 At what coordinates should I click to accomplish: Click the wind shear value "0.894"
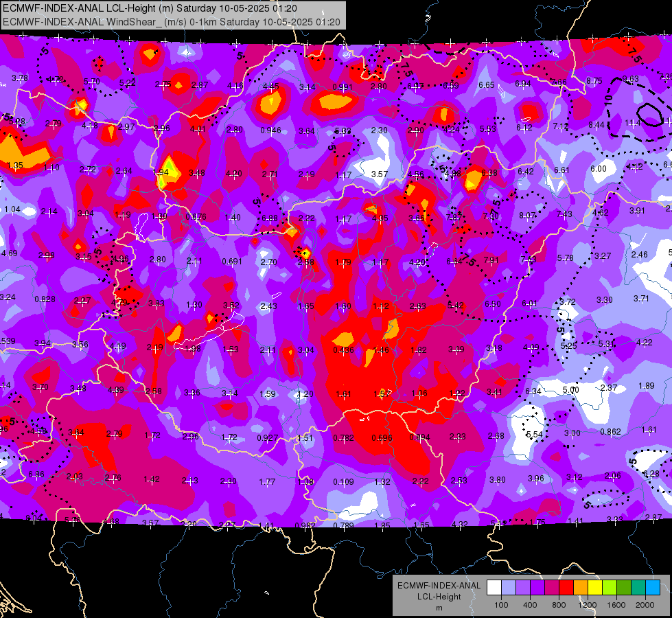(419, 437)
